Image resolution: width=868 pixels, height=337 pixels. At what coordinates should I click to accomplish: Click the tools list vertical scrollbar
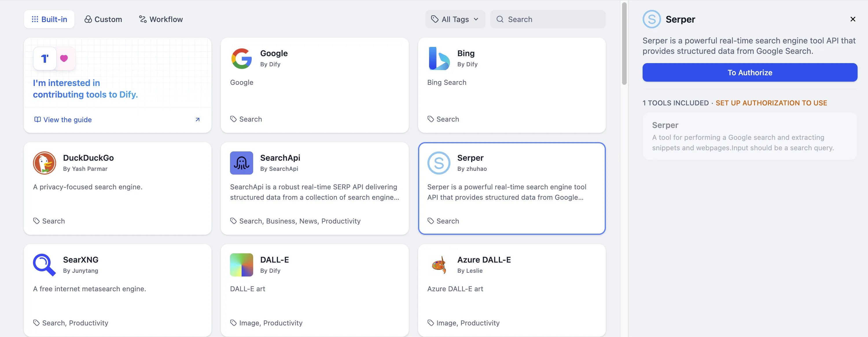(x=624, y=44)
